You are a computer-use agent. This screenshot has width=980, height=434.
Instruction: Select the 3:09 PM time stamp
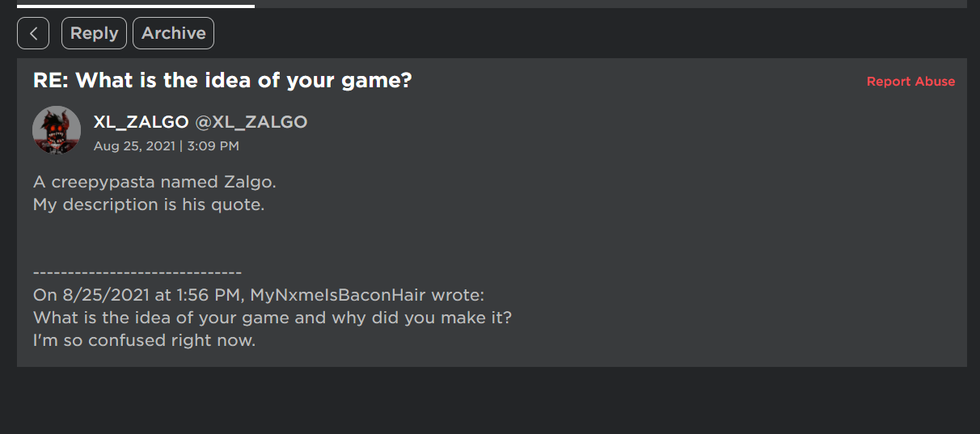[213, 146]
